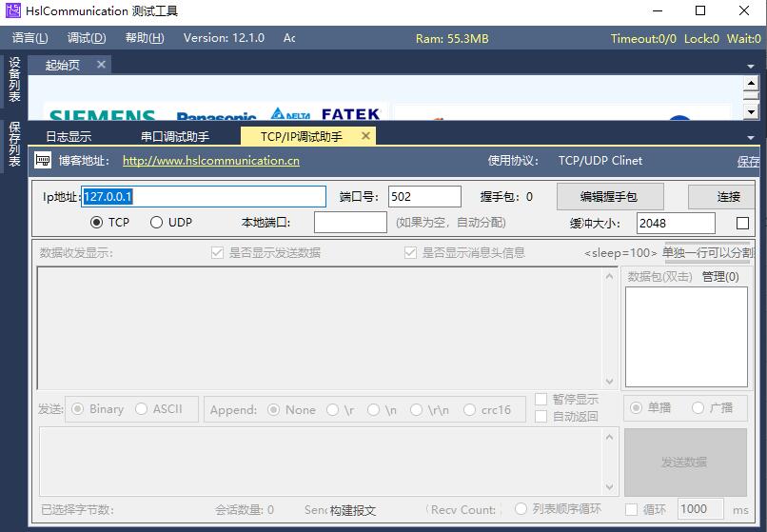Click the FATEK brand logo
The height and width of the screenshot is (532, 767).
(x=350, y=113)
